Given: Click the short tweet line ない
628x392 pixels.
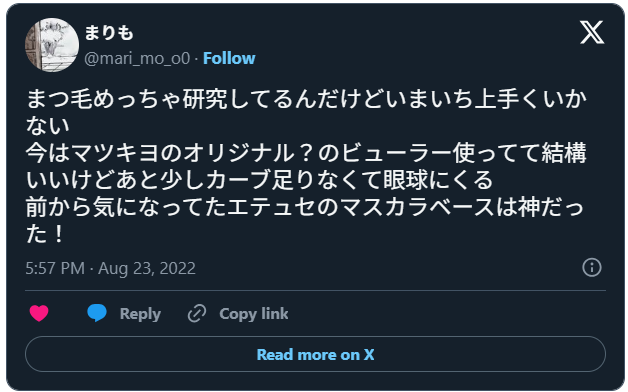Looking at the screenshot, I should (48, 125).
